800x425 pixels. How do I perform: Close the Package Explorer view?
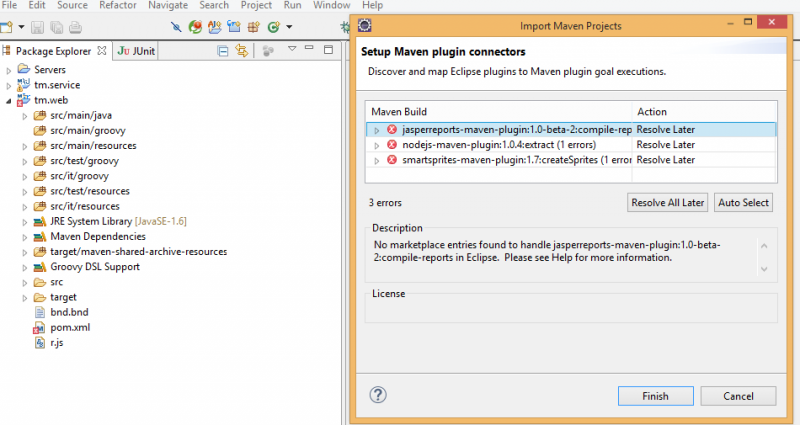tap(102, 51)
